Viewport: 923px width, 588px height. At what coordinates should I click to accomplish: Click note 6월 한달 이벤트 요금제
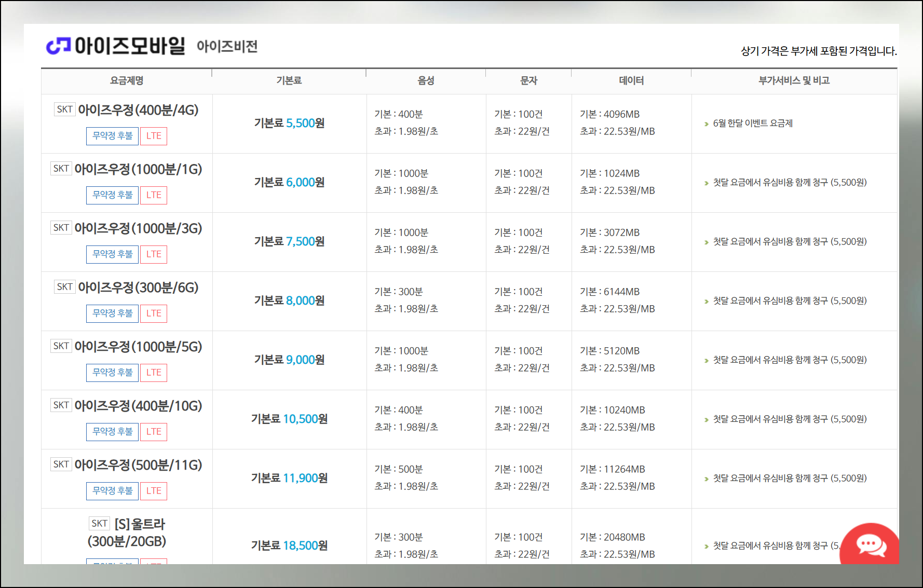coord(753,124)
